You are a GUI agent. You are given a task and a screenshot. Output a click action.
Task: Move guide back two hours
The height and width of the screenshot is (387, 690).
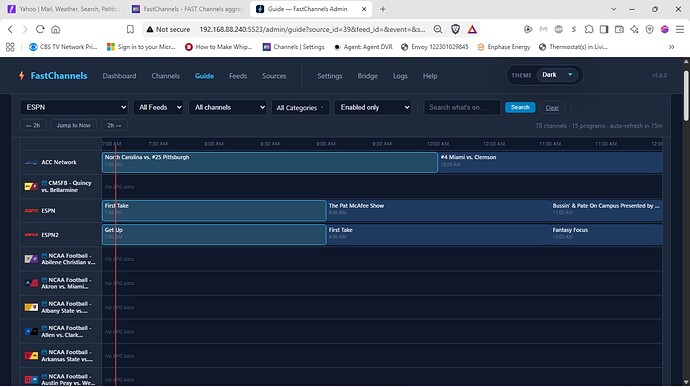point(33,125)
